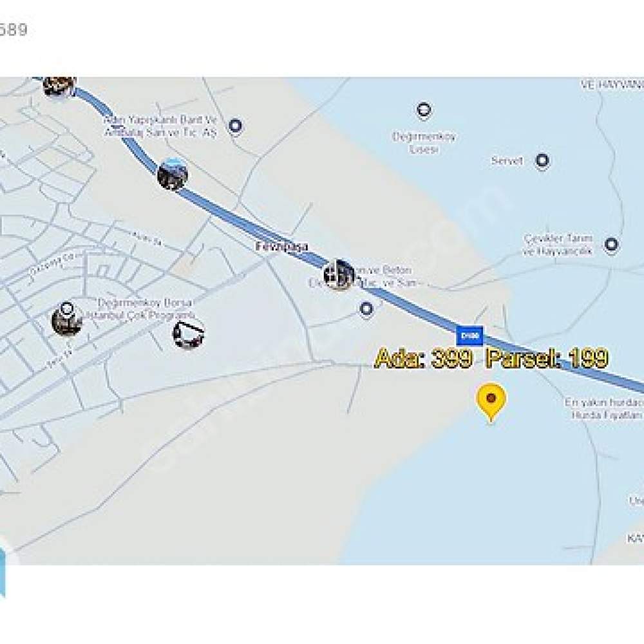Viewport: 644px width, 644px height.
Task: Click the D100 highway shield
Action: coord(469,336)
